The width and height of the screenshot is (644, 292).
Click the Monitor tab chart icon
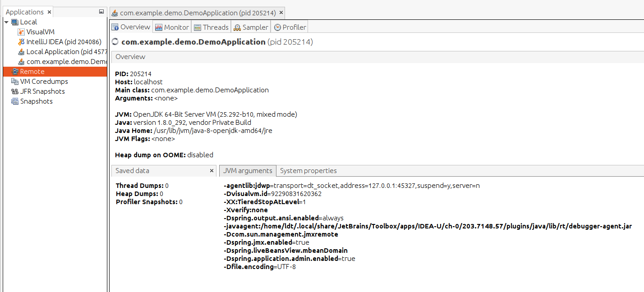(159, 27)
